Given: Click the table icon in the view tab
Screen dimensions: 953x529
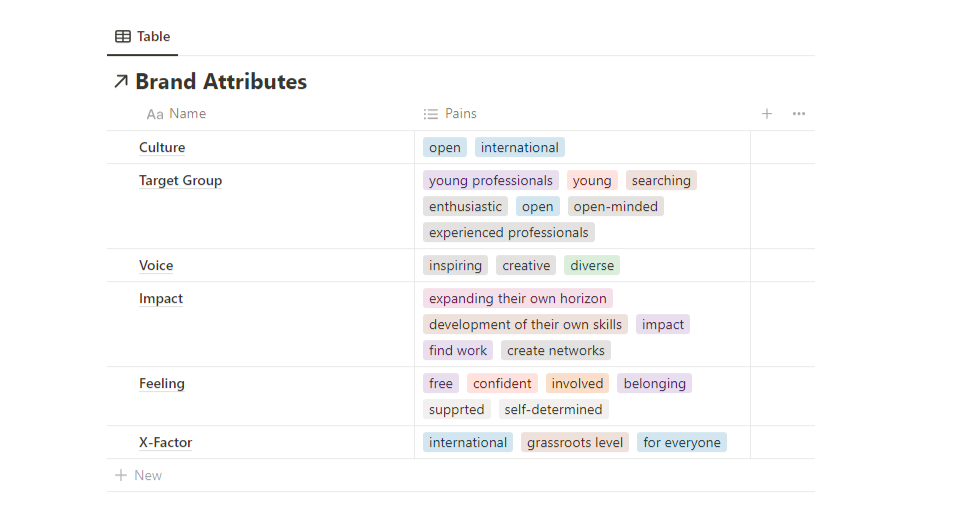Looking at the screenshot, I should point(123,37).
